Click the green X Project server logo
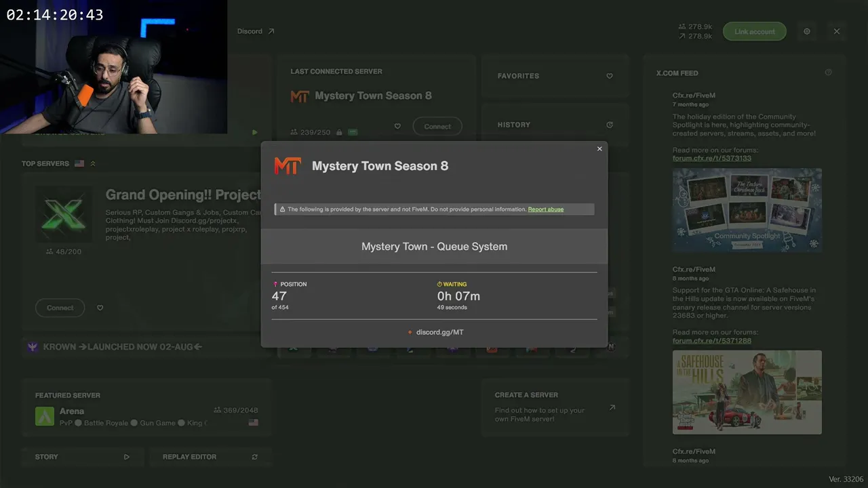 64,214
